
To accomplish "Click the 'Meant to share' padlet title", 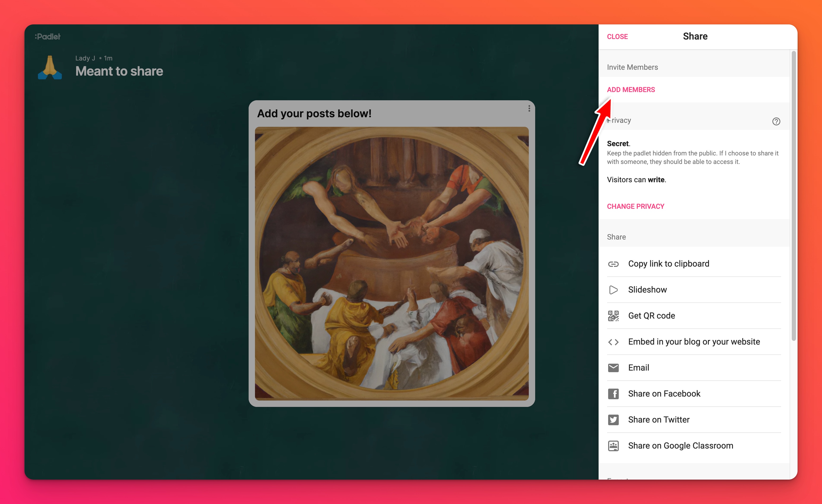I will coord(119,71).
